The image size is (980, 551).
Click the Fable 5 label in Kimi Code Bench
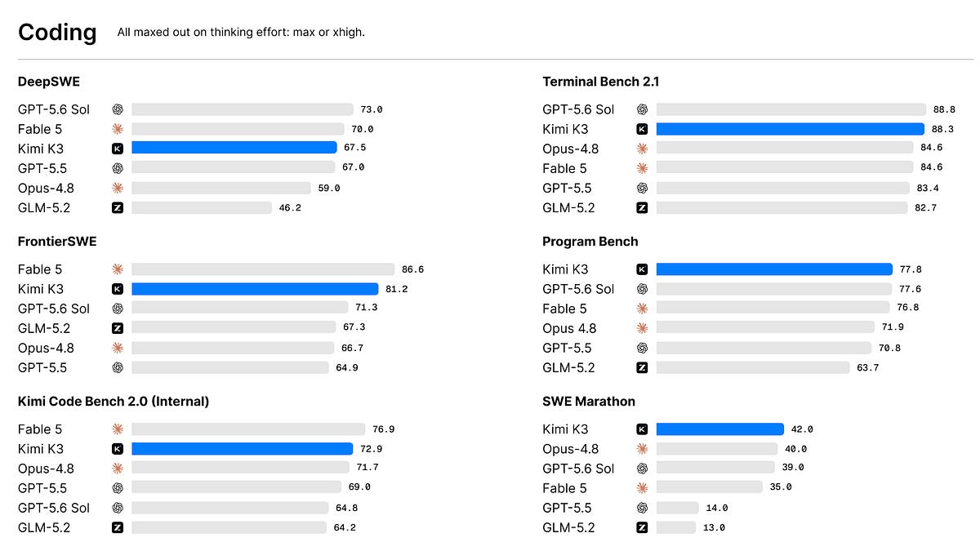pyautogui.click(x=40, y=429)
